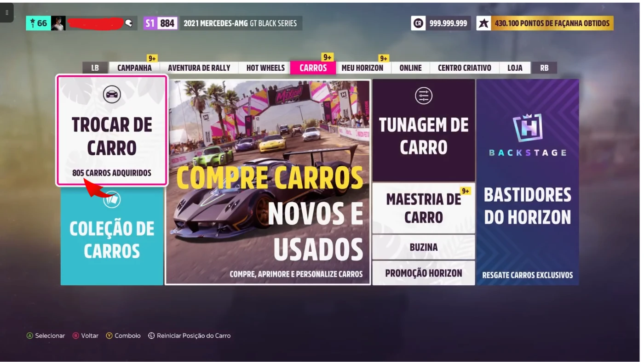Open the Meu Horizon tab
The width and height of the screenshot is (644, 362).
click(x=362, y=68)
